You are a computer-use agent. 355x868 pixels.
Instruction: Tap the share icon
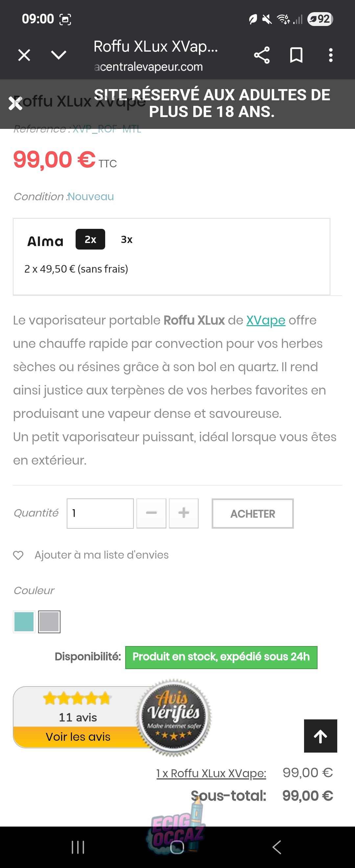pos(262,55)
